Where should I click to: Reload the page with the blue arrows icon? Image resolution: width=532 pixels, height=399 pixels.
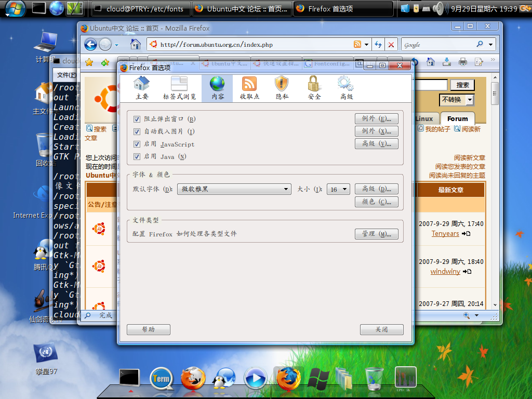click(x=378, y=45)
